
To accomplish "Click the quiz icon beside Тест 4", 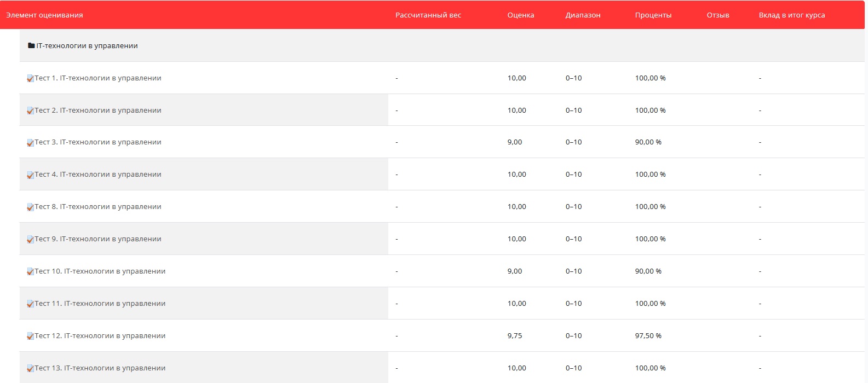I will coord(31,175).
